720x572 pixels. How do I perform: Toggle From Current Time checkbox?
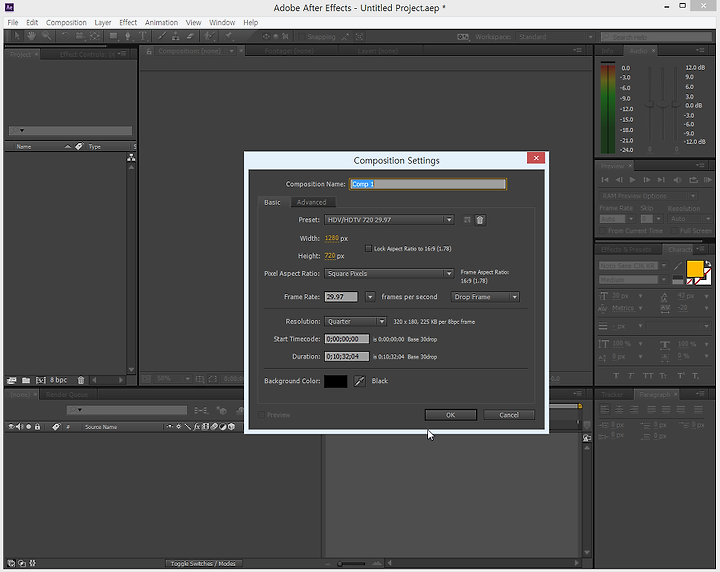pyautogui.click(x=602, y=231)
